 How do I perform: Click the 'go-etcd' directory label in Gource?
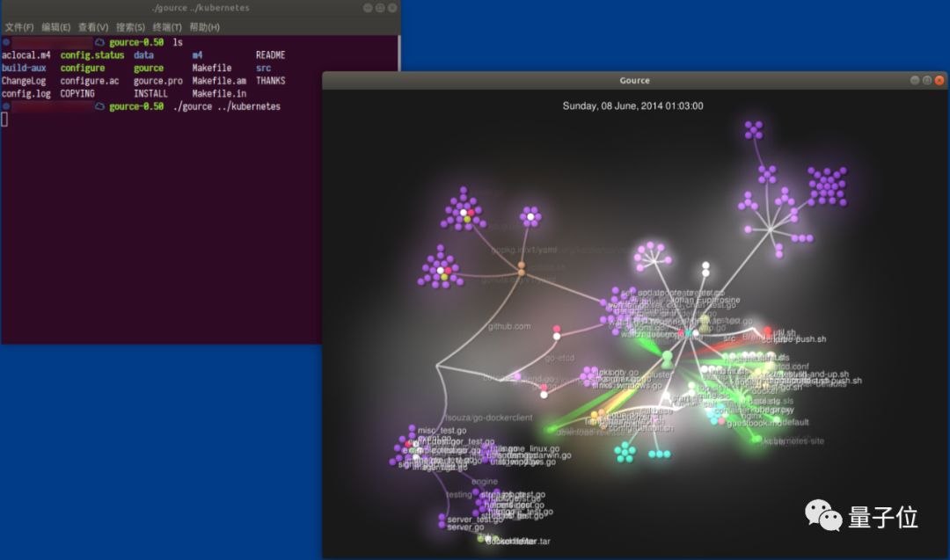[559, 359]
